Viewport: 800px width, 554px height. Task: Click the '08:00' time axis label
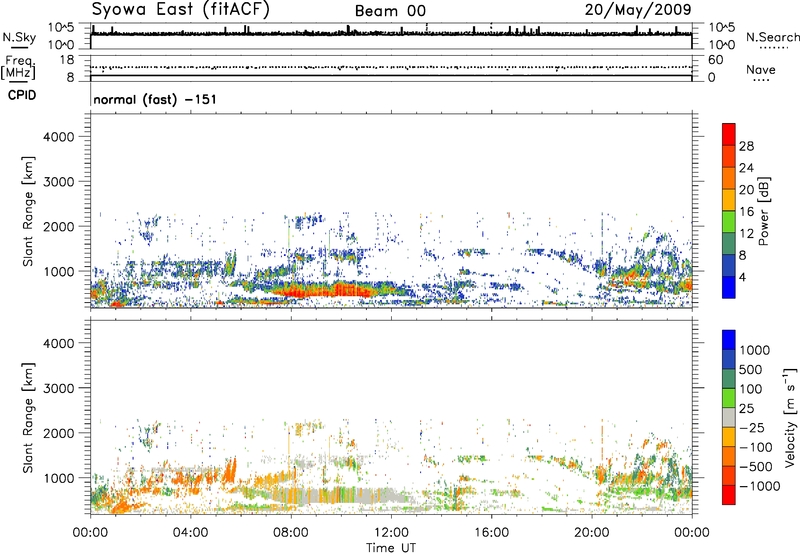(x=291, y=533)
